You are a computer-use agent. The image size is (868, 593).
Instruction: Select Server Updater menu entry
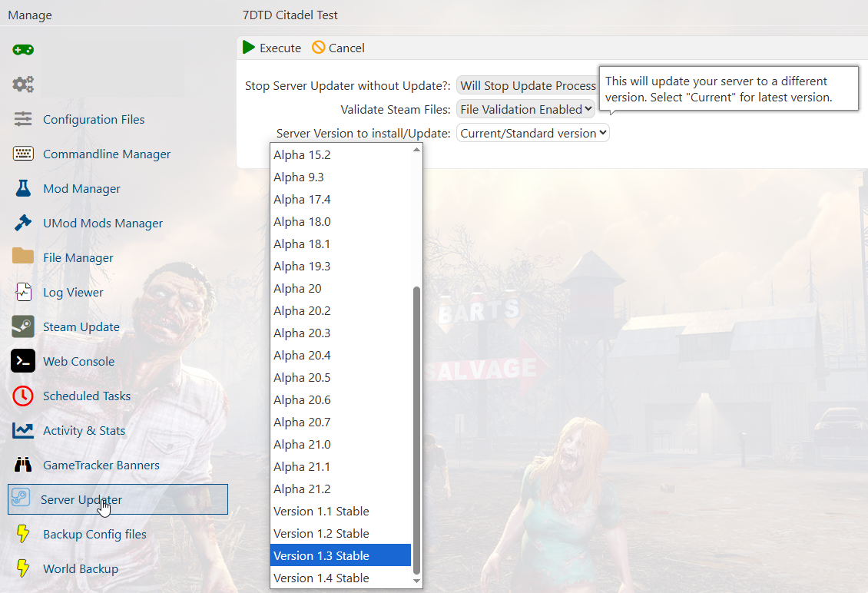coord(118,499)
